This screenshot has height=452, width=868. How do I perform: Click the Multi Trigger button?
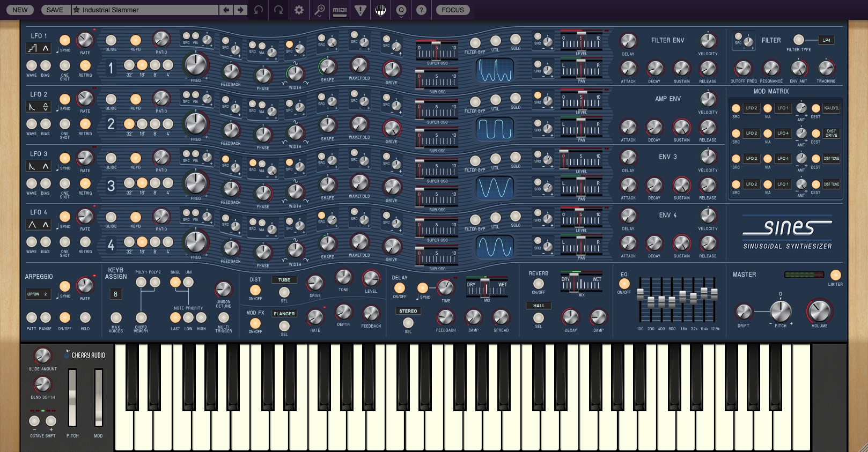[x=223, y=318]
